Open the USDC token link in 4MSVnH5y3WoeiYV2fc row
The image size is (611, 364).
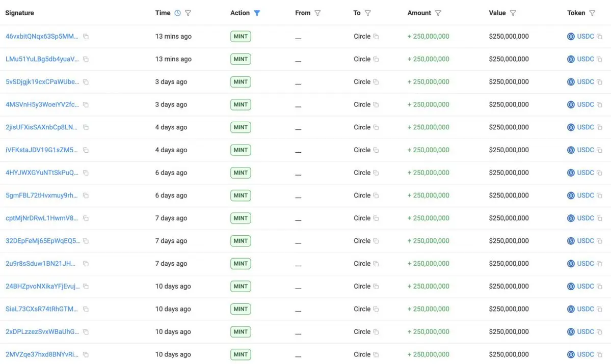pyautogui.click(x=585, y=105)
